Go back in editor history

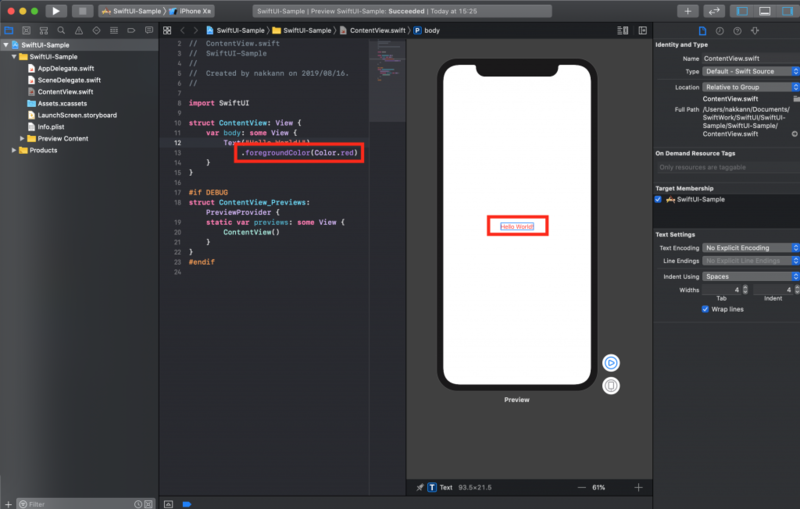click(182, 31)
